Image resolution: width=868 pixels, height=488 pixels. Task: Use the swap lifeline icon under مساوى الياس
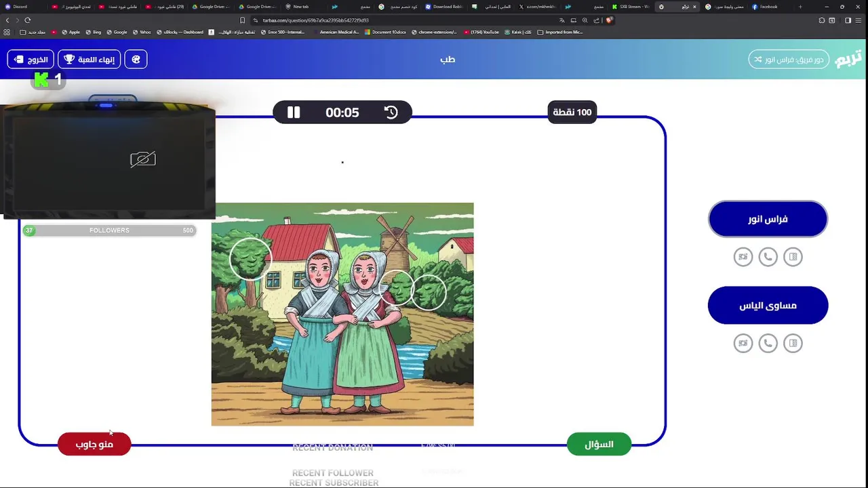point(743,343)
